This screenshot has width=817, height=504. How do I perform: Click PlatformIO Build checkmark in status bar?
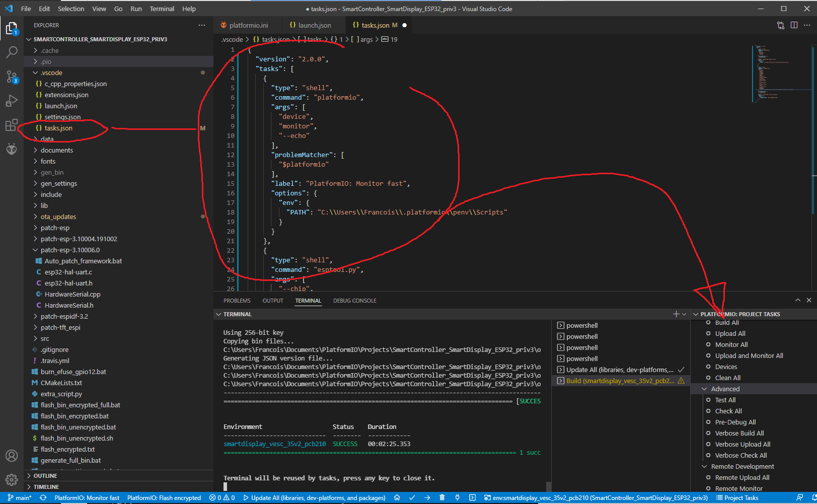coord(412,497)
